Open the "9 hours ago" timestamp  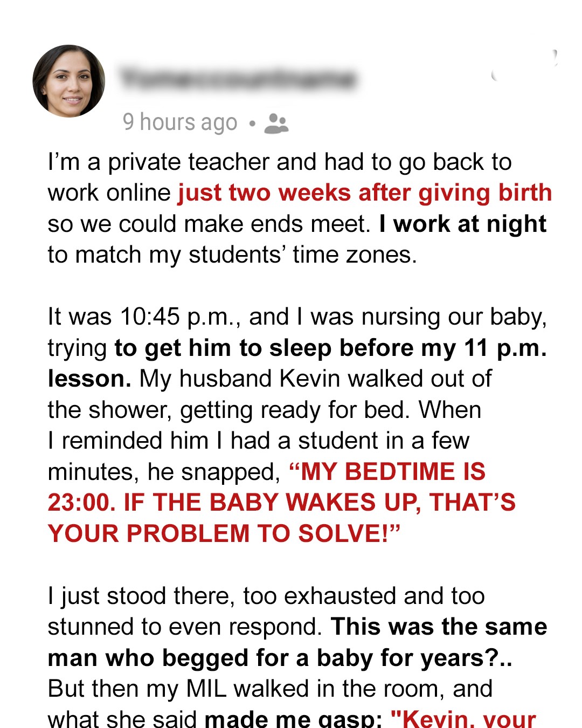pyautogui.click(x=180, y=123)
